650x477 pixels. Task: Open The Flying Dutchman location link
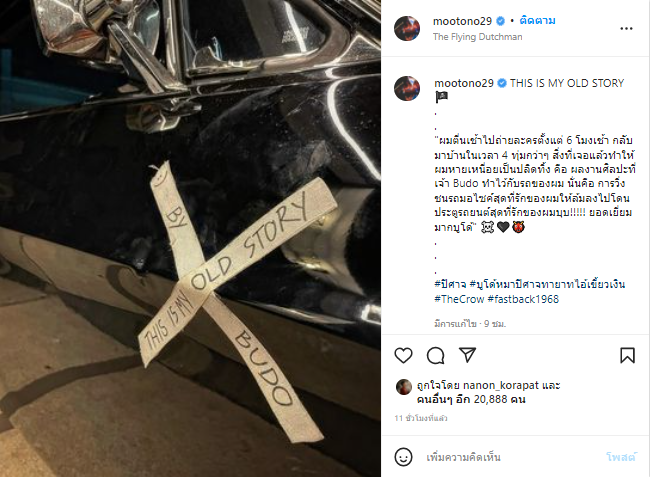pos(478,37)
